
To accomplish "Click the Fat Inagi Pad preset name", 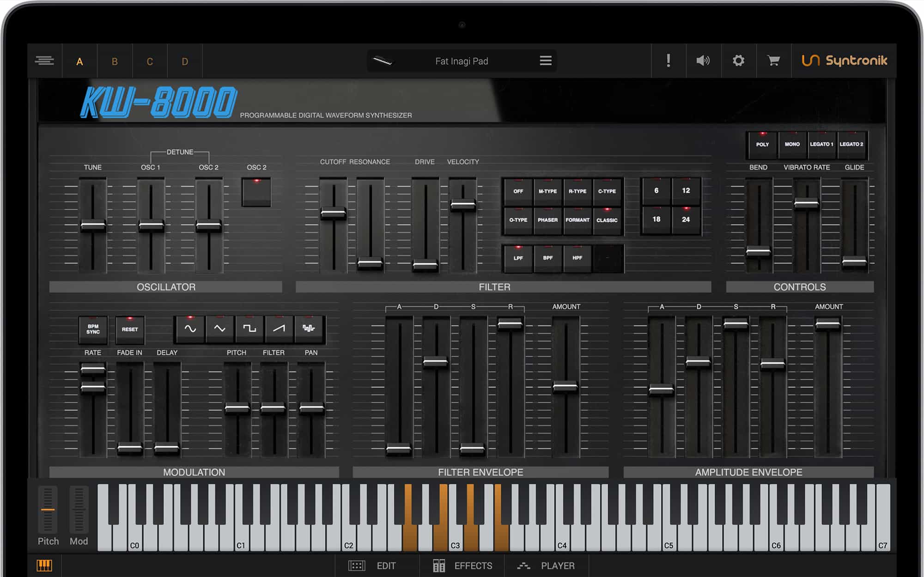I will [x=462, y=61].
